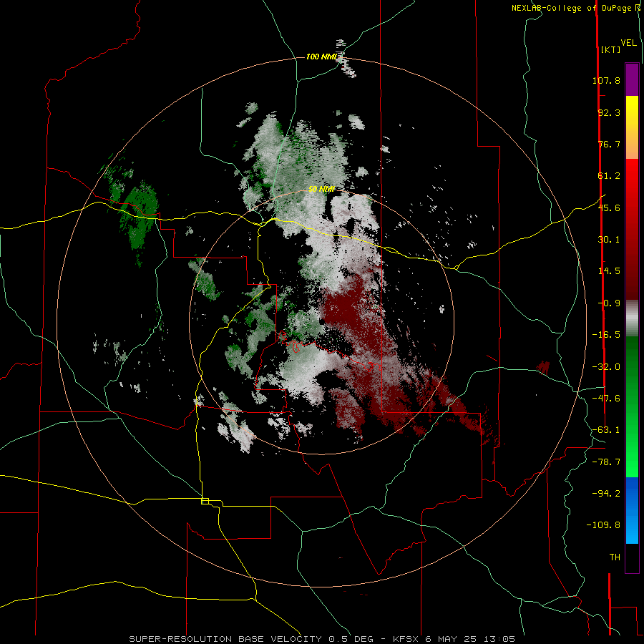
Task: Click the -78.7 velocity scale value
Action: (606, 462)
